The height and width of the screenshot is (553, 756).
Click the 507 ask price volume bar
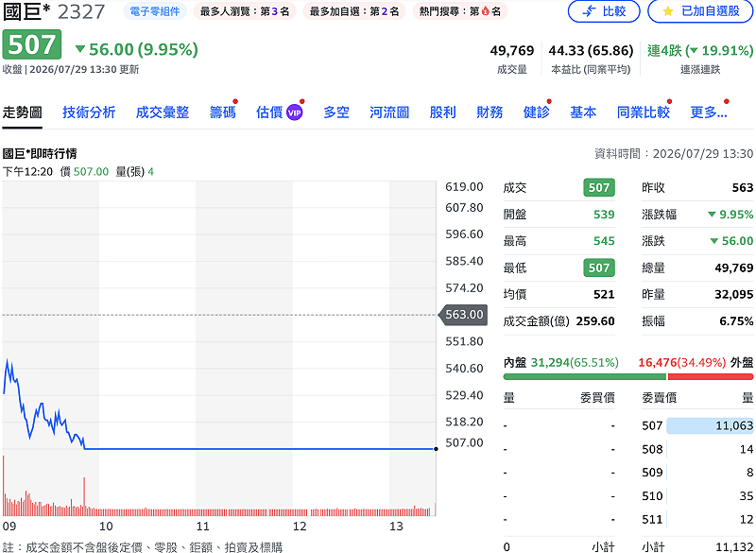click(710, 425)
